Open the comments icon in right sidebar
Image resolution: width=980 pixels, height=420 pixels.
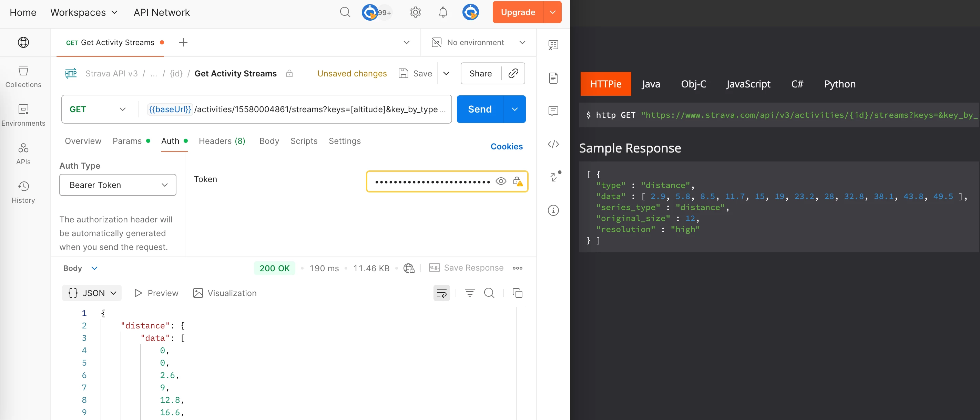click(x=553, y=111)
